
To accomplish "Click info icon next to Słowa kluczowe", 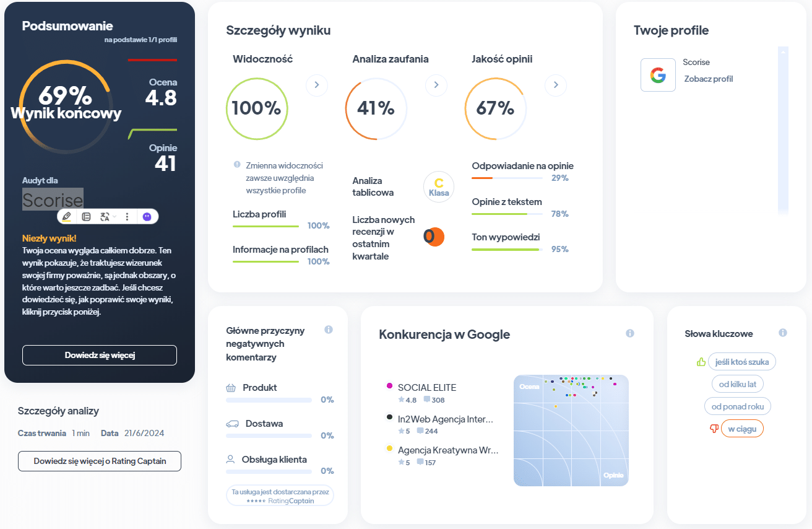I will point(783,333).
